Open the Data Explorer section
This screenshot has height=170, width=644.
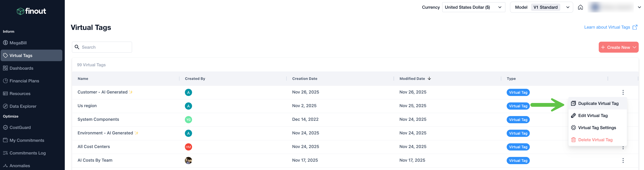pos(23,106)
